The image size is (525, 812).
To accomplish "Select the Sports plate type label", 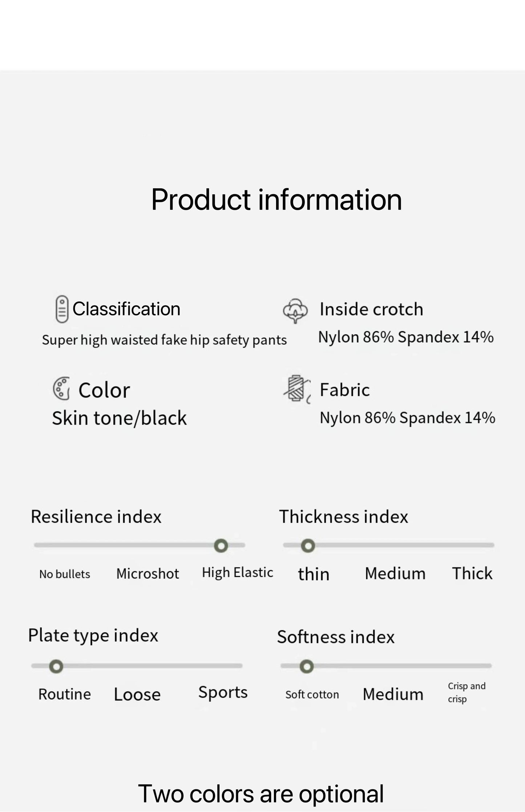I will (223, 693).
